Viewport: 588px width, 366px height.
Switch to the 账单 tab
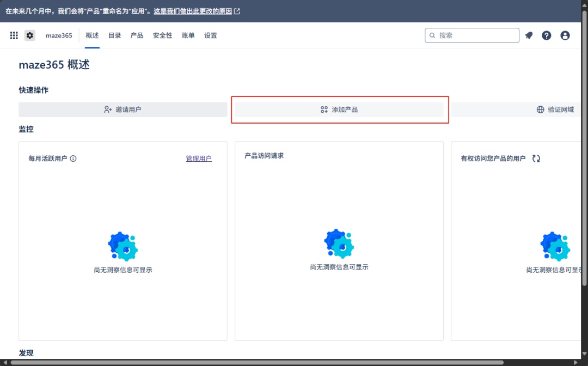click(187, 35)
